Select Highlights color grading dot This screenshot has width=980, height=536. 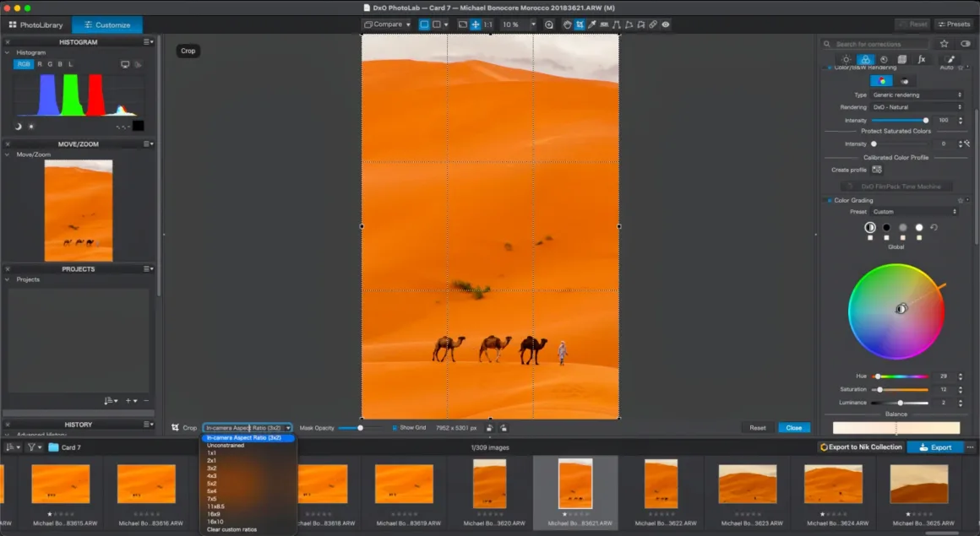(x=919, y=227)
